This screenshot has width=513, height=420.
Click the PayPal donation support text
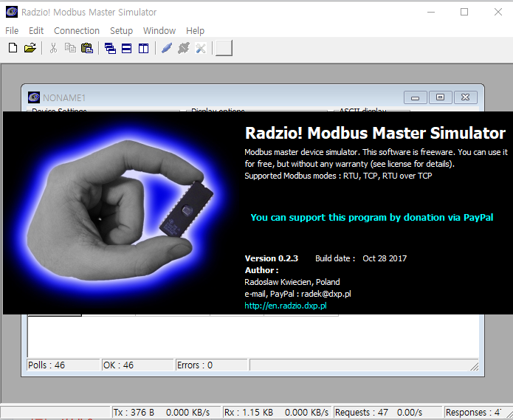pyautogui.click(x=372, y=218)
